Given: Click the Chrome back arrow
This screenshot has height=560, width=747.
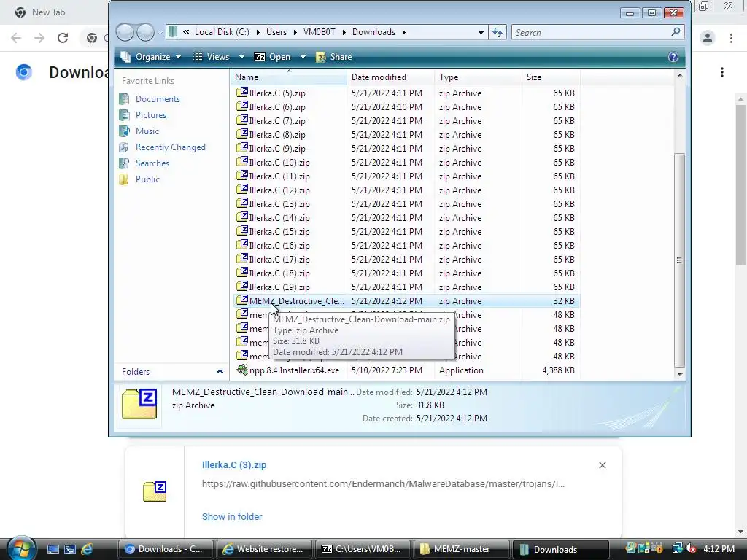Looking at the screenshot, I should [16, 38].
